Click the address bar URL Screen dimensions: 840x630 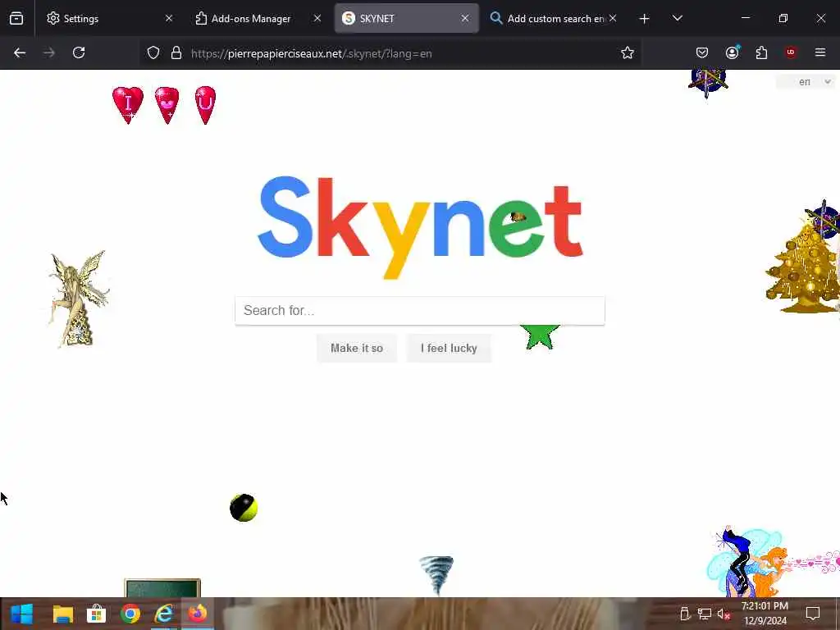click(x=311, y=53)
